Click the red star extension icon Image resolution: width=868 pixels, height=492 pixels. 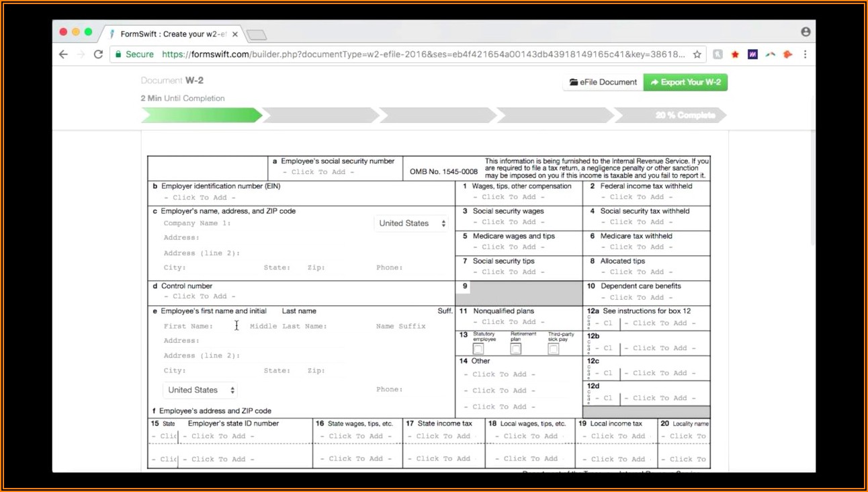pyautogui.click(x=735, y=54)
